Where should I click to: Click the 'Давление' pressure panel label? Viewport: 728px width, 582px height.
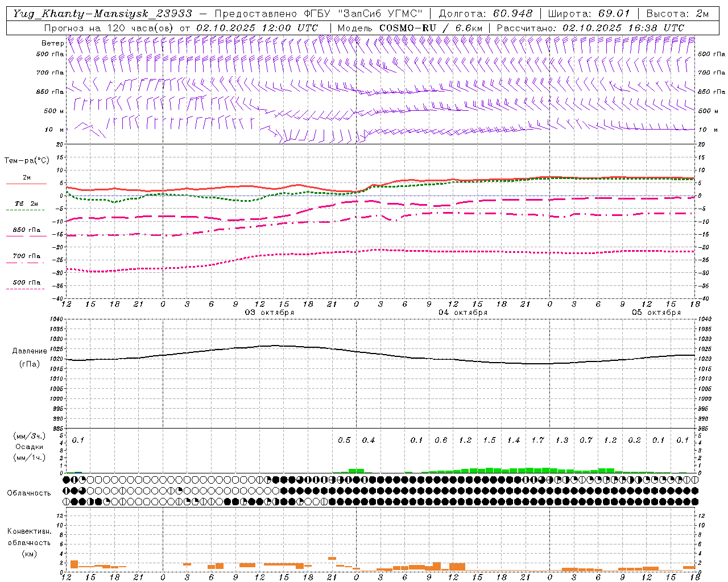(x=30, y=351)
